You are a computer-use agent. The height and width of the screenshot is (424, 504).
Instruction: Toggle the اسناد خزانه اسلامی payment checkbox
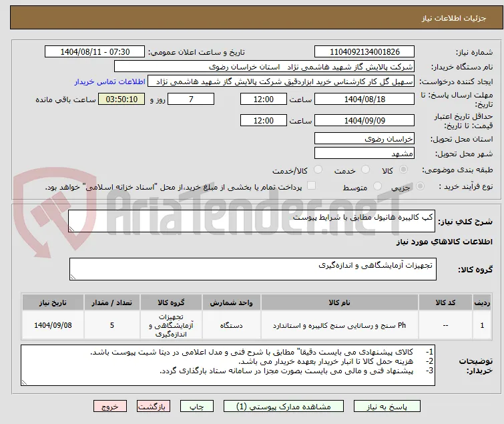[311, 186]
